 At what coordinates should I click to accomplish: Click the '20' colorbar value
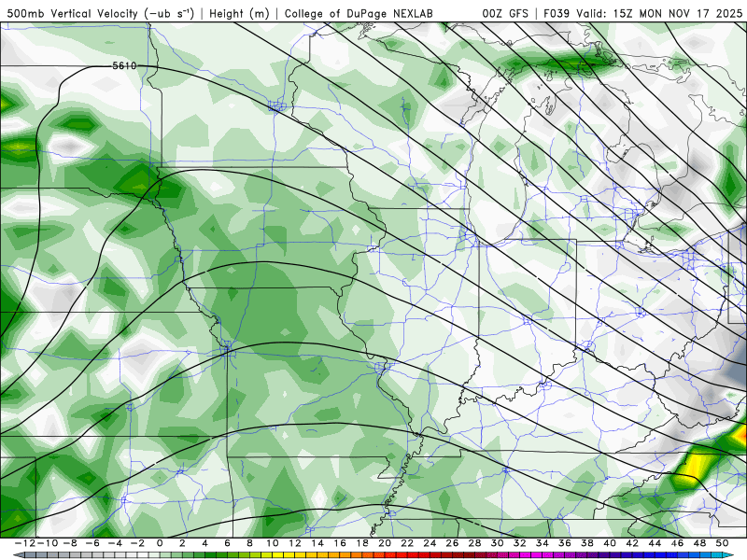385,543
